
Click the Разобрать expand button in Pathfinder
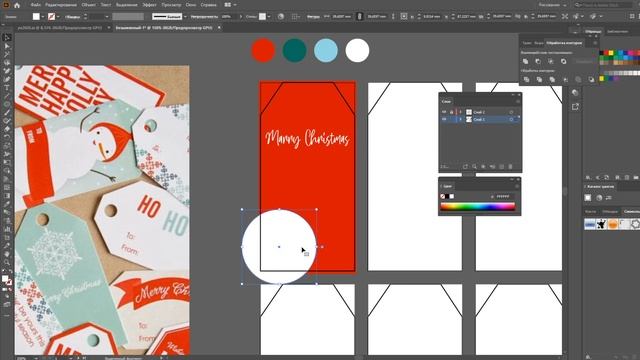[x=584, y=61]
